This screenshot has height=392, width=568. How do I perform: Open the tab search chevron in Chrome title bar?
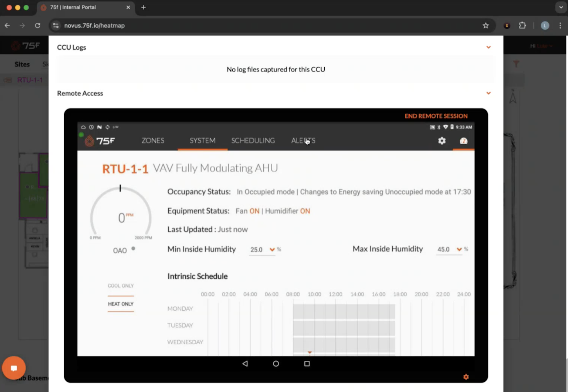(561, 7)
